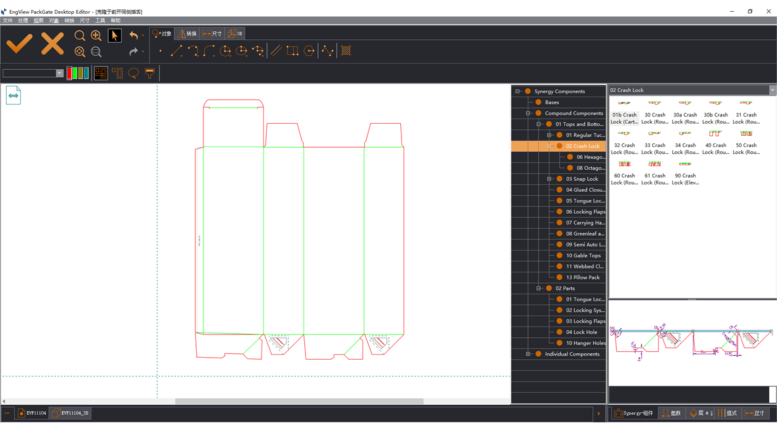Screen dimensions: 777x423
Task: Select the point drawing tool
Action: pos(160,51)
